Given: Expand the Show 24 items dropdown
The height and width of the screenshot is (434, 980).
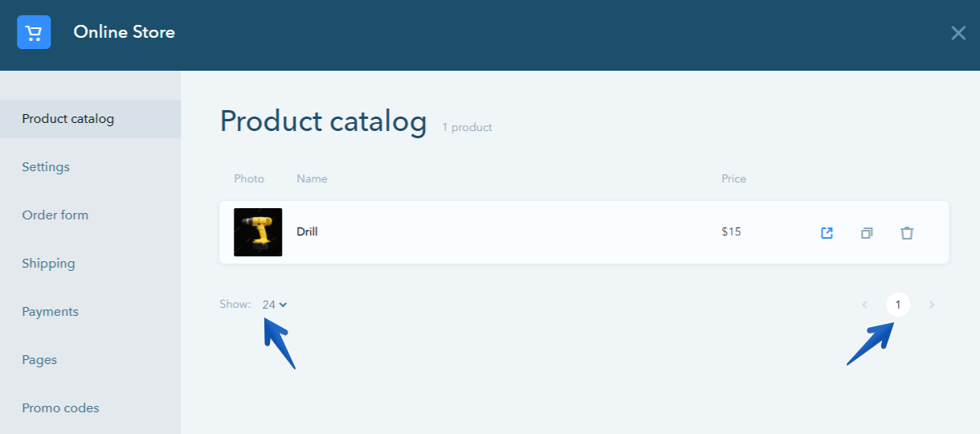Looking at the screenshot, I should click(x=275, y=305).
